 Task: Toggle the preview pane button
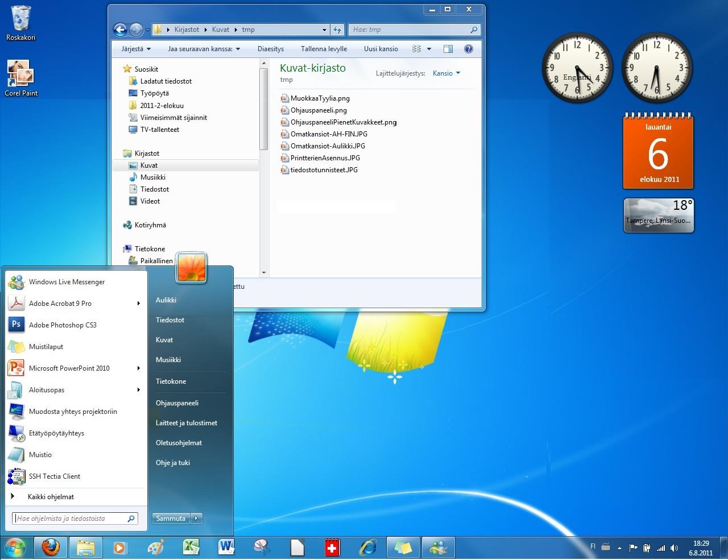pos(448,49)
